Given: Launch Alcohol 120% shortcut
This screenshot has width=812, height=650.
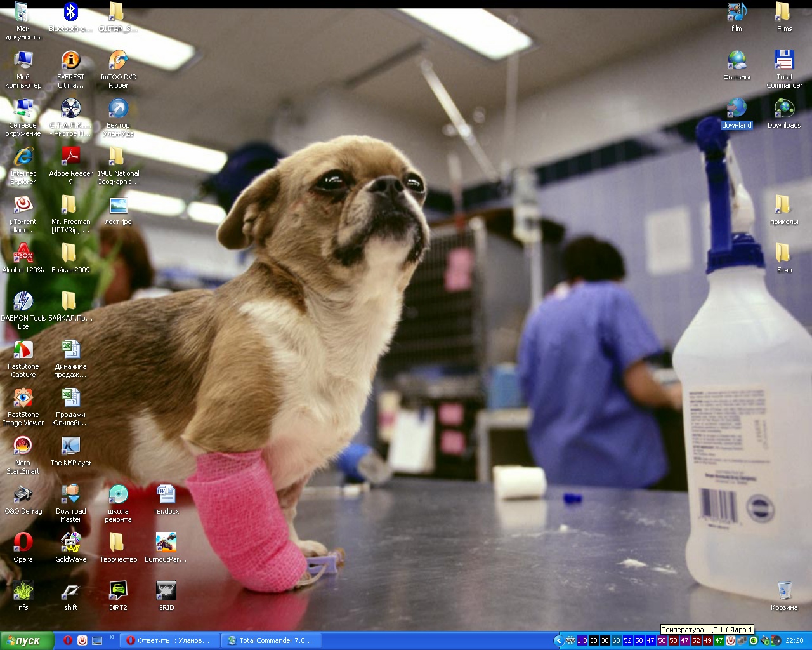Looking at the screenshot, I should [x=23, y=258].
